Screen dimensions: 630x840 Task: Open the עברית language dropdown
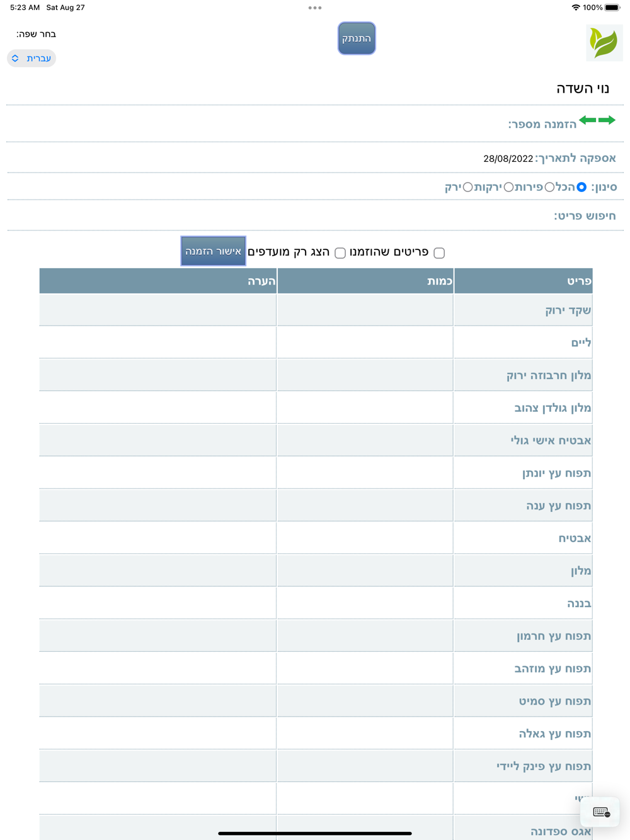31,58
